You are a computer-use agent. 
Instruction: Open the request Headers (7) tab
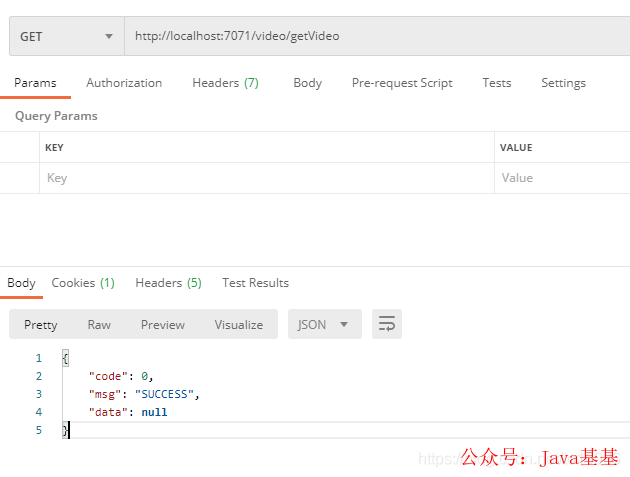225,83
